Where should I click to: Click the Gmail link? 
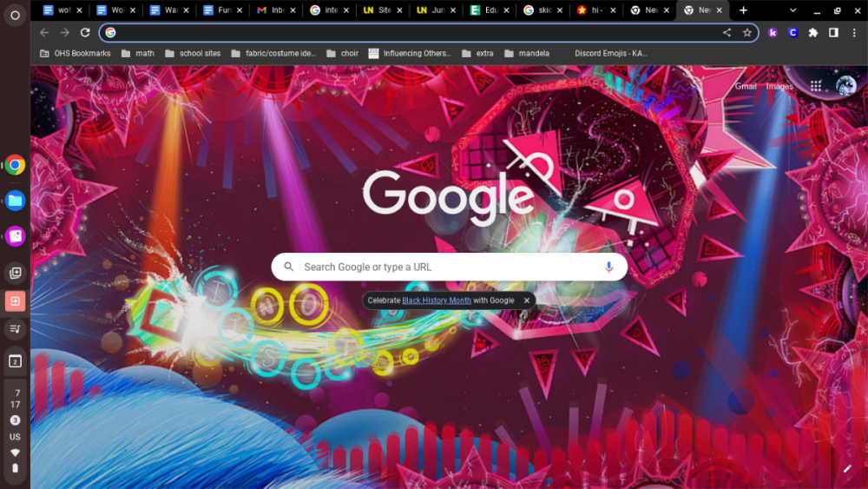(x=746, y=86)
